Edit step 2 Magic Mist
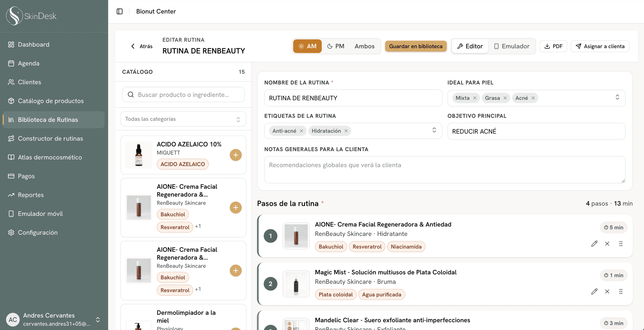Screen dimensions: 644x330 click(594, 292)
